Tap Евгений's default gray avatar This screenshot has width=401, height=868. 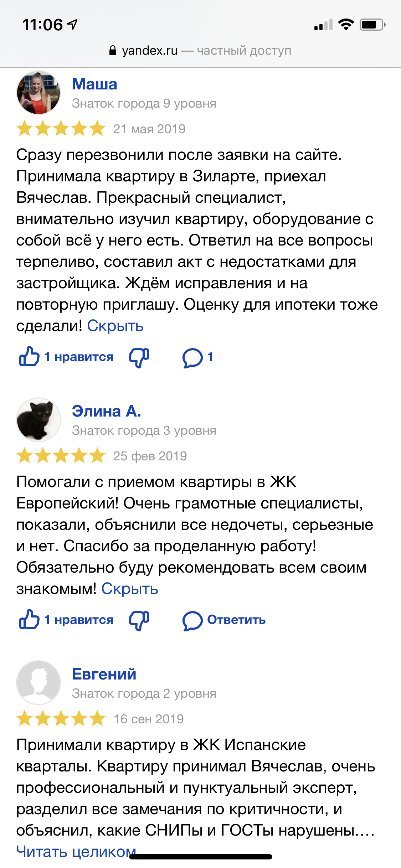click(38, 683)
